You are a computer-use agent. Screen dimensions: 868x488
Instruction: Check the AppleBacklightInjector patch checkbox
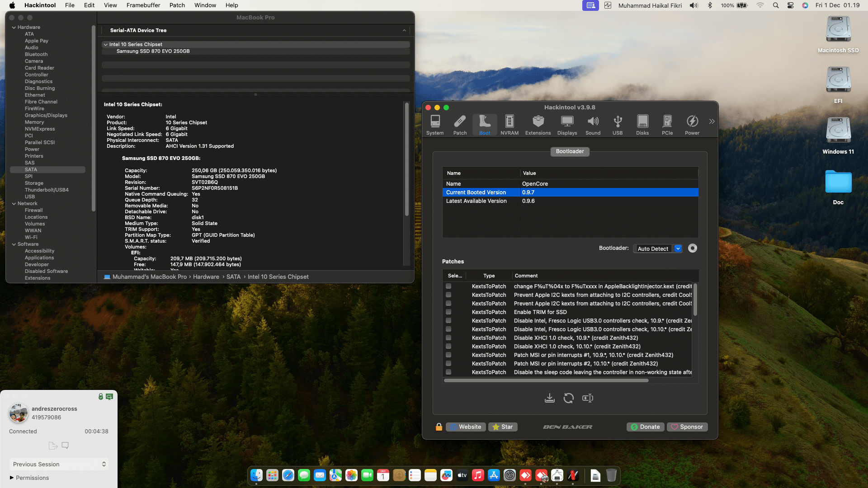[448, 286]
